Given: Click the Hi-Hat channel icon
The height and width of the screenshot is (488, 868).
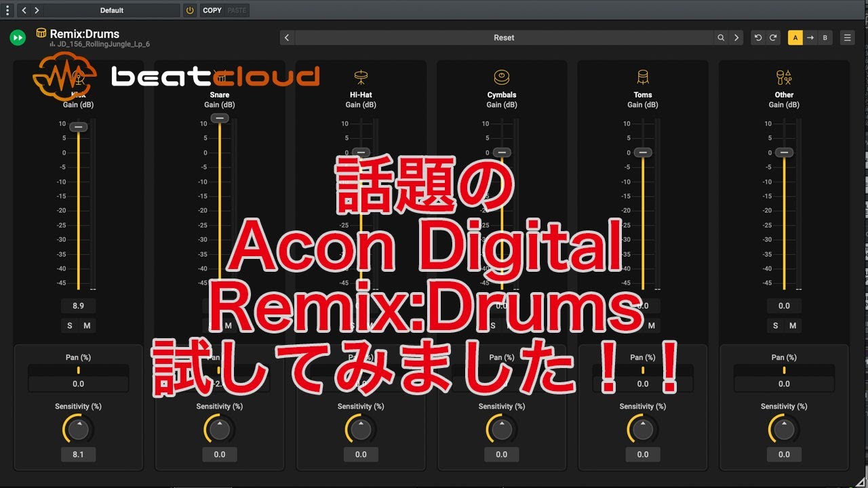Looking at the screenshot, I should pyautogui.click(x=361, y=77).
